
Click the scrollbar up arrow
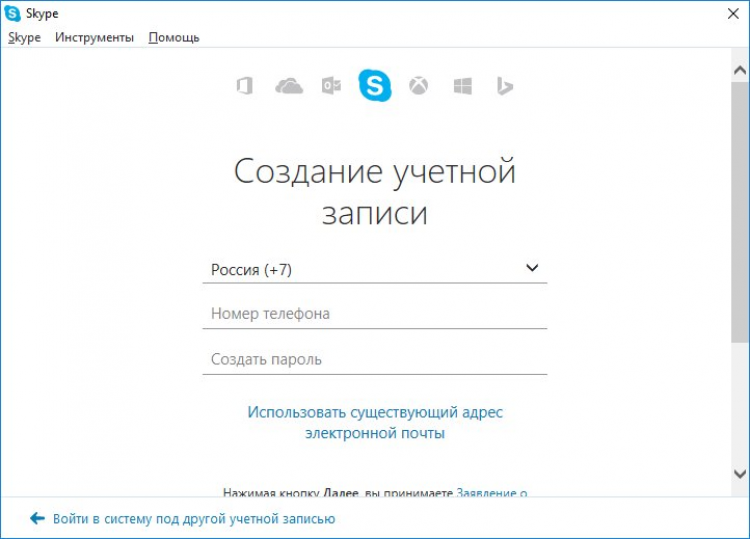click(x=740, y=70)
